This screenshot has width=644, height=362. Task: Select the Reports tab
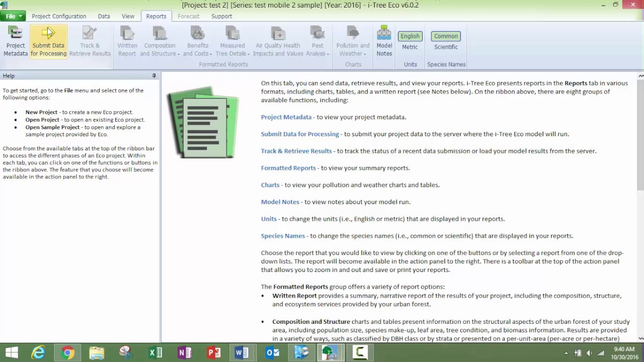point(156,16)
